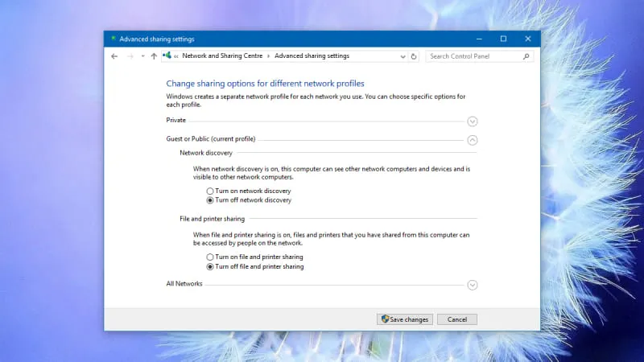644x362 pixels.
Task: Go back with the left arrow
Action: [114, 56]
